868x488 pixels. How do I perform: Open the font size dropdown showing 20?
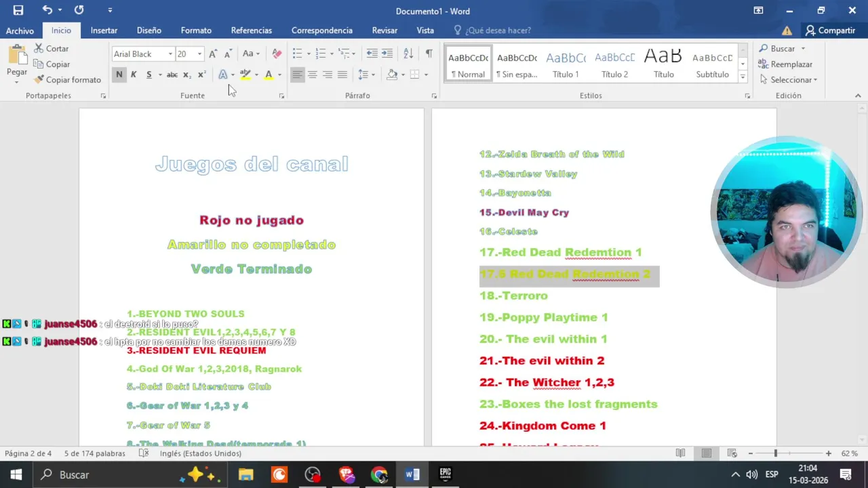coord(199,54)
